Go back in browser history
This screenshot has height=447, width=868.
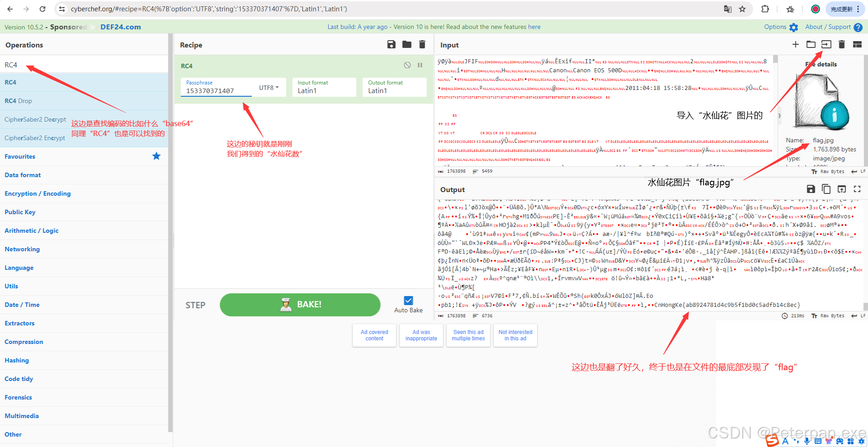pos(10,9)
